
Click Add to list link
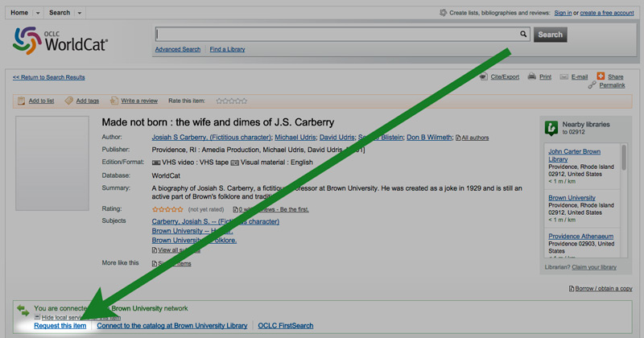[x=41, y=101]
